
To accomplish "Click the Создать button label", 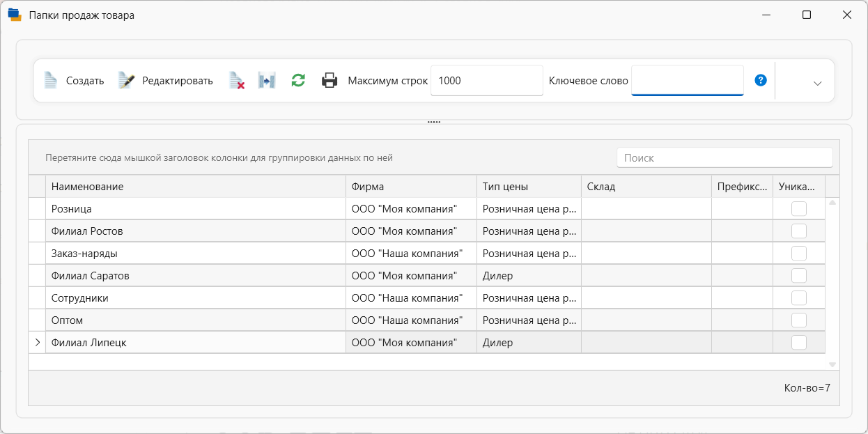I will coord(85,81).
